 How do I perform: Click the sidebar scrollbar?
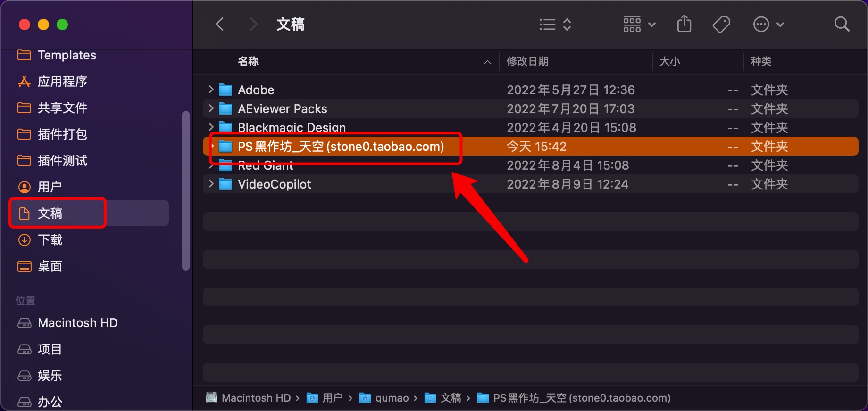(x=186, y=190)
